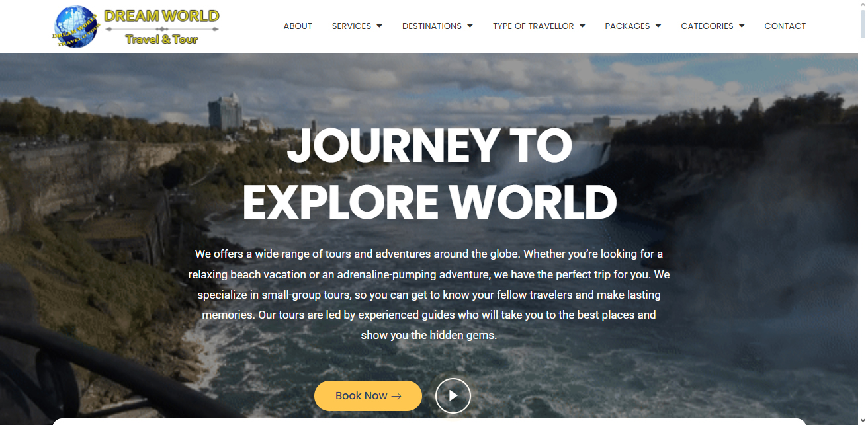The image size is (868, 425).
Task: Click the Book Now button
Action: tap(368, 396)
